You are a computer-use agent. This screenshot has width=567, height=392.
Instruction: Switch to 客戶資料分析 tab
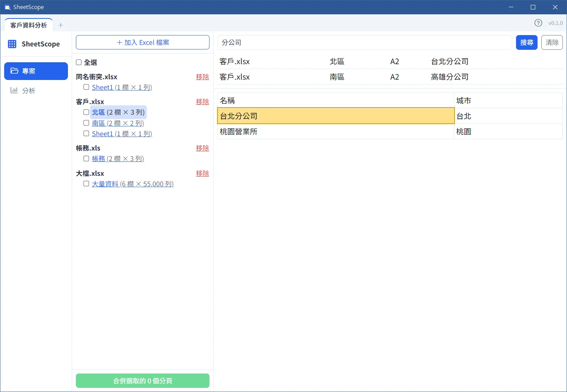tap(29, 25)
